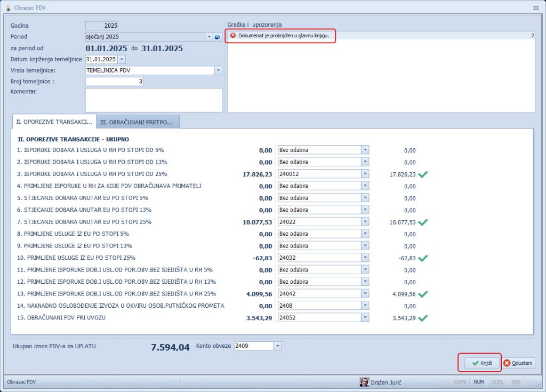Click the Odustani cancel button

tap(519, 363)
